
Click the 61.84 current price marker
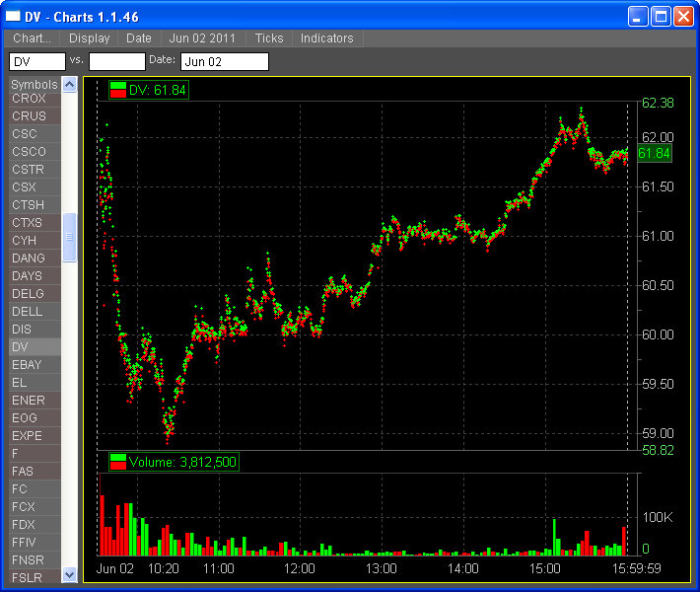pyautogui.click(x=655, y=154)
